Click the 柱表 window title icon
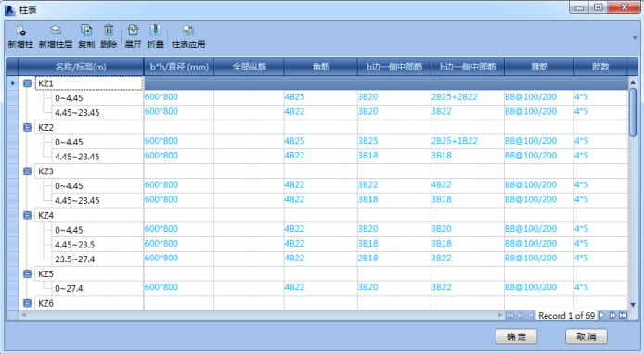Image resolution: width=644 pixels, height=354 pixels. point(10,10)
